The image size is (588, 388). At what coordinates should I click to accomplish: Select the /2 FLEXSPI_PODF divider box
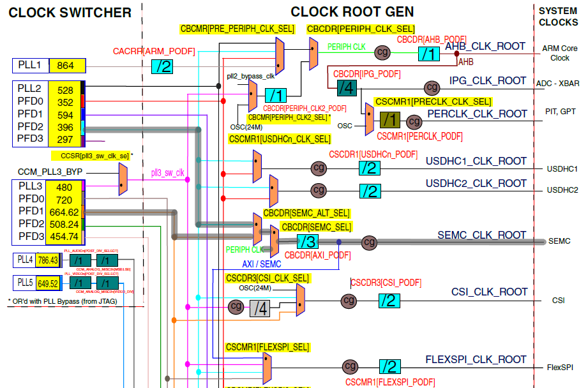click(x=390, y=366)
